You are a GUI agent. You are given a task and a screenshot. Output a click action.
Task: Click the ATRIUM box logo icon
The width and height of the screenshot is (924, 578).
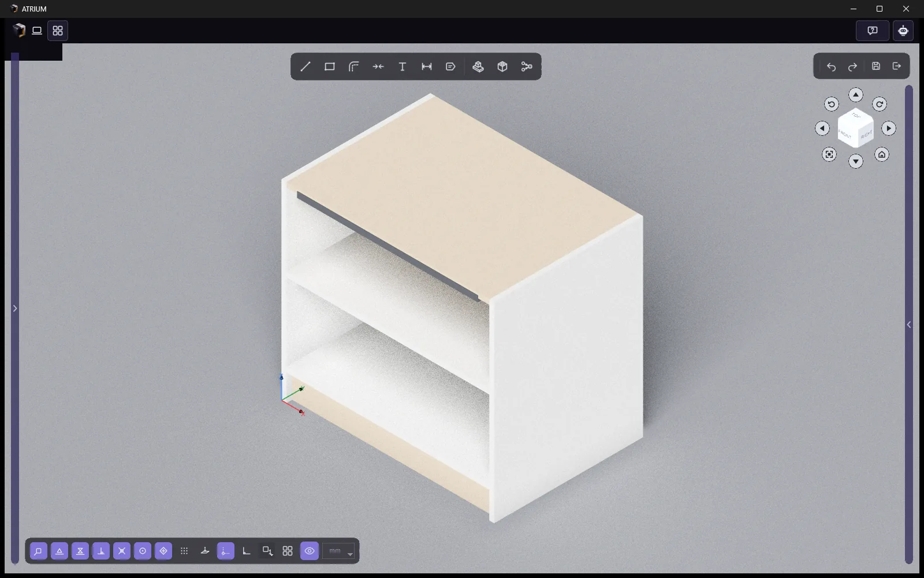[19, 30]
